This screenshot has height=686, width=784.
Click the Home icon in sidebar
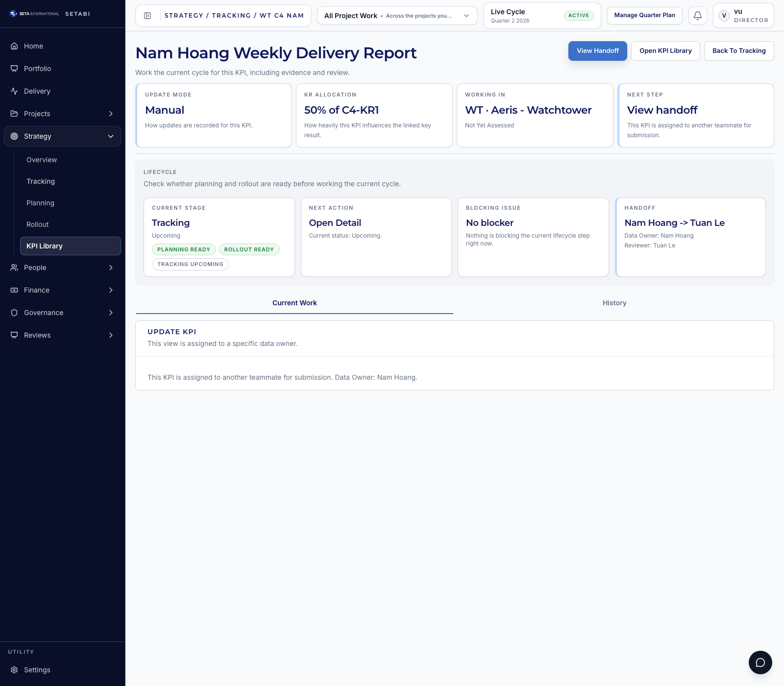[x=14, y=46]
